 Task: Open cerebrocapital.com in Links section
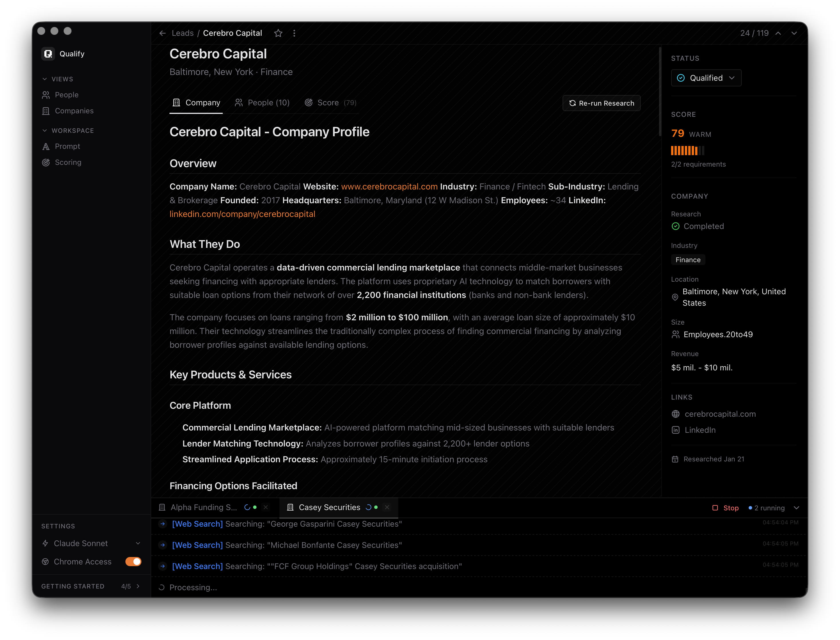click(720, 414)
